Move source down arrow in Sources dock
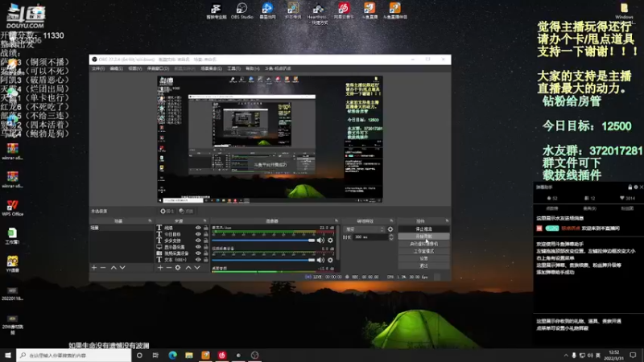The image size is (644, 362). click(x=197, y=268)
